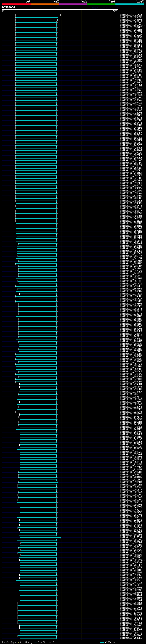The height and width of the screenshot is (644, 146).
Task: Select hit UniRef100_C4J410
Action: pos(131,339)
